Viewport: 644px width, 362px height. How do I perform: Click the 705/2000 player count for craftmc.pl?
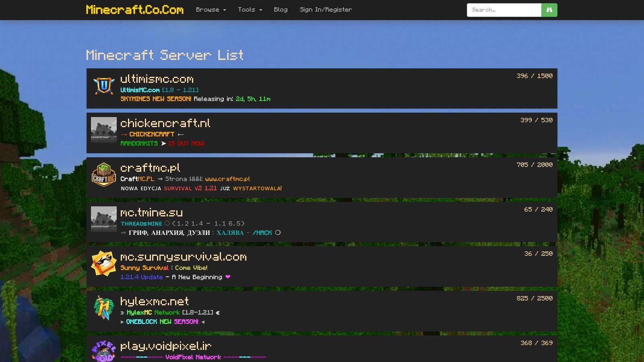[535, 164]
